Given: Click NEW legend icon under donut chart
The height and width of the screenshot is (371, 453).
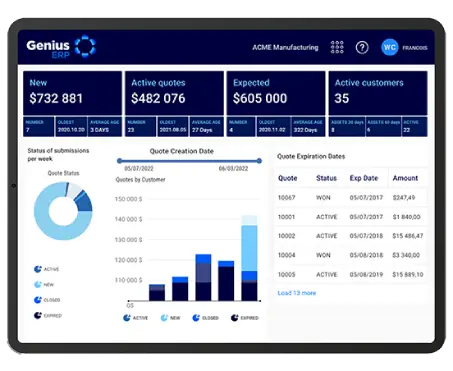Looking at the screenshot, I should [38, 284].
